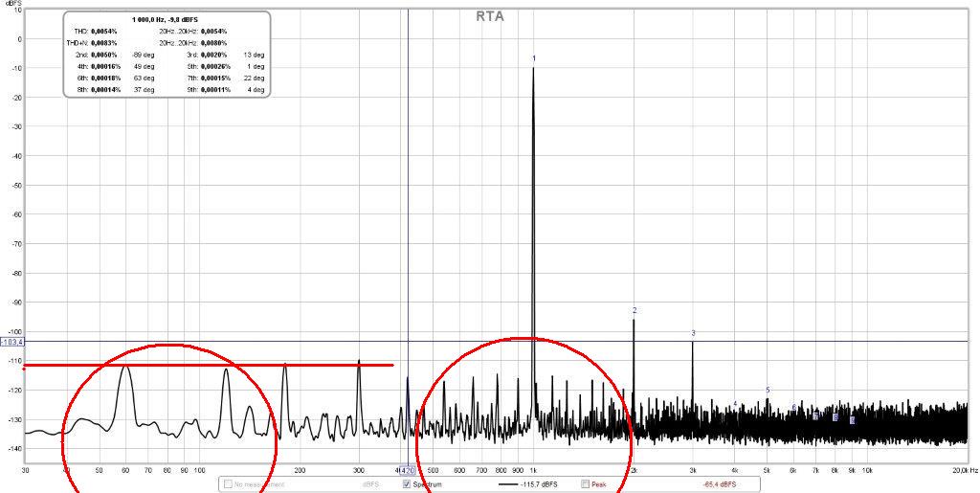Screen dimensions: 980x493
Task: Click the THD+N value 0,0083%
Action: pos(103,43)
